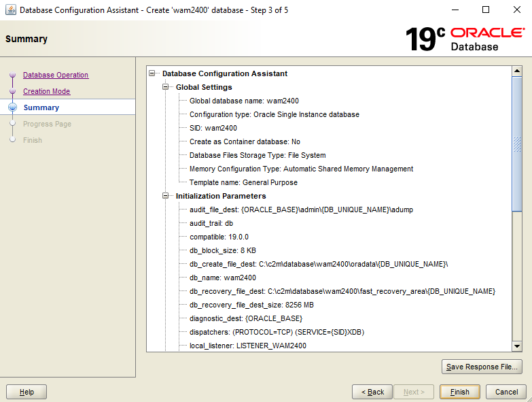
Task: Click the Back button
Action: tap(372, 392)
